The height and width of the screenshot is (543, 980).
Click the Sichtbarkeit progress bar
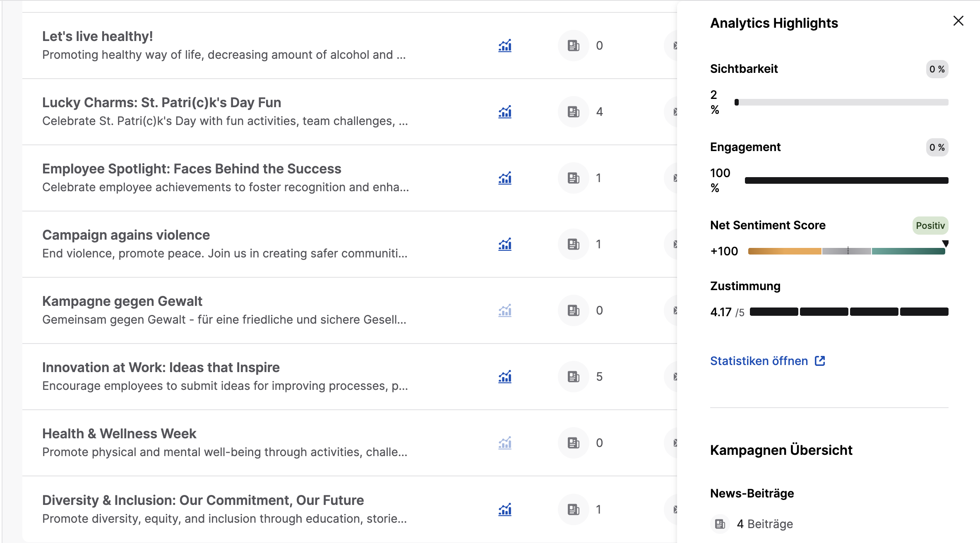coord(841,102)
